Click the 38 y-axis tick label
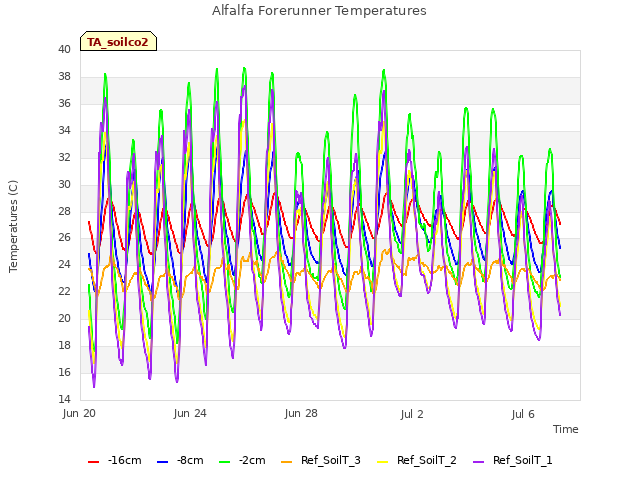 pos(64,76)
